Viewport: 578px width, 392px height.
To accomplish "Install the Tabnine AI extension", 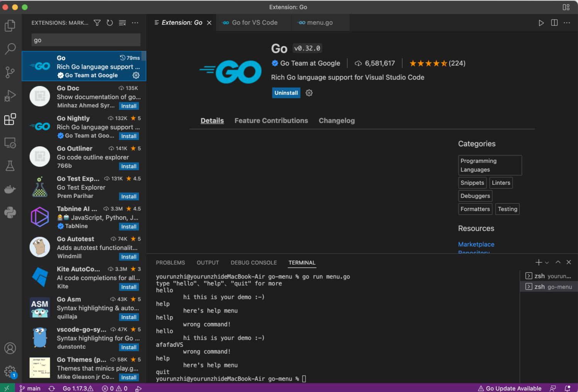I will point(129,227).
